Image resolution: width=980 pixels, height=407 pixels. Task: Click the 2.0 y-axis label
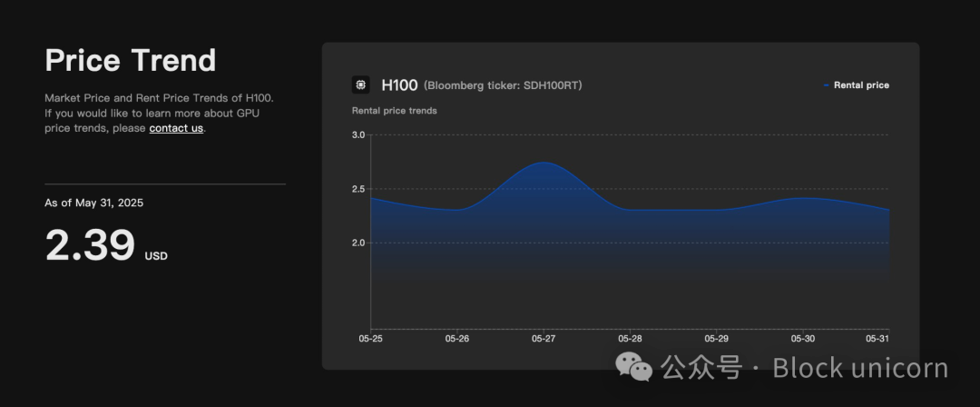pyautogui.click(x=358, y=243)
